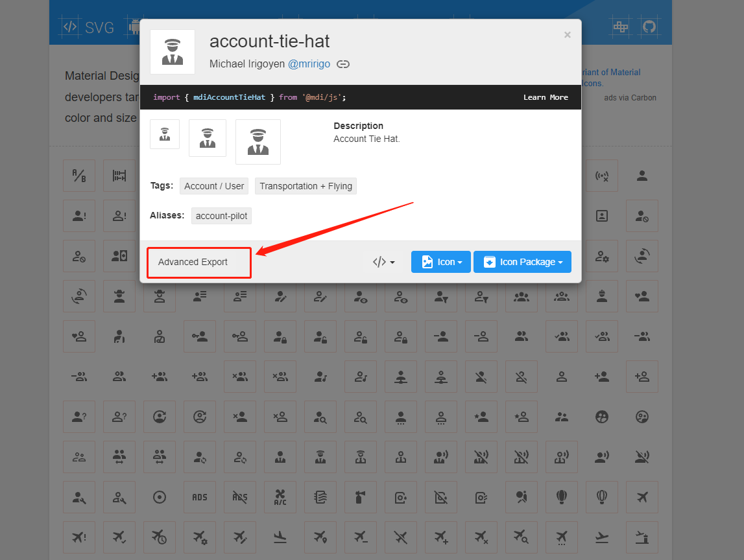Select the filled account filter icon
This screenshot has height=560, width=744.
tap(441, 296)
